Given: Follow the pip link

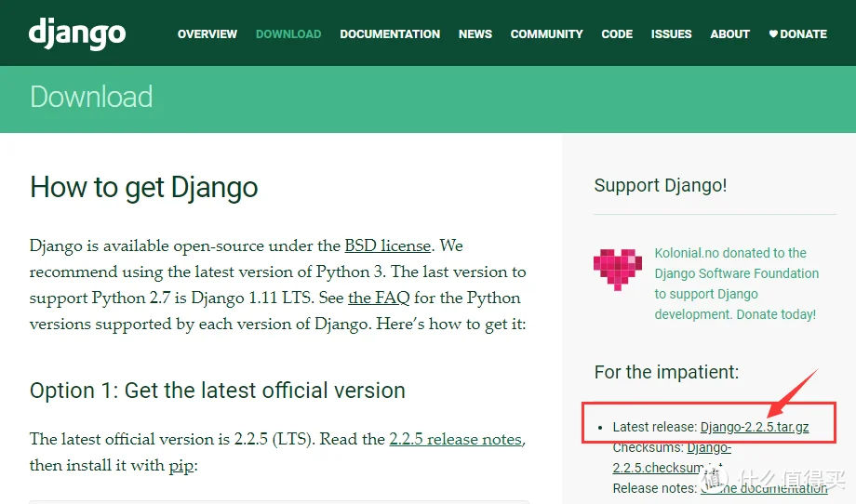Looking at the screenshot, I should point(181,466).
